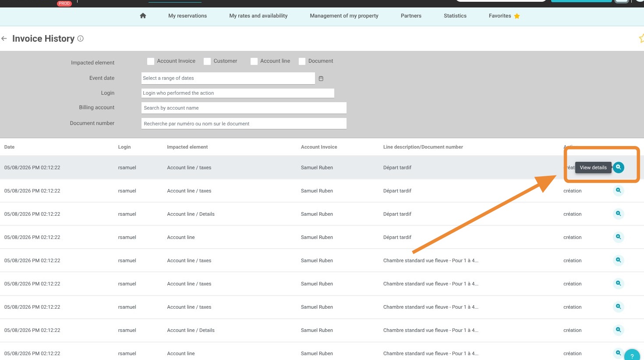View details of the highlighted first row
Image resolution: width=644 pixels, height=360 pixels.
(x=619, y=168)
